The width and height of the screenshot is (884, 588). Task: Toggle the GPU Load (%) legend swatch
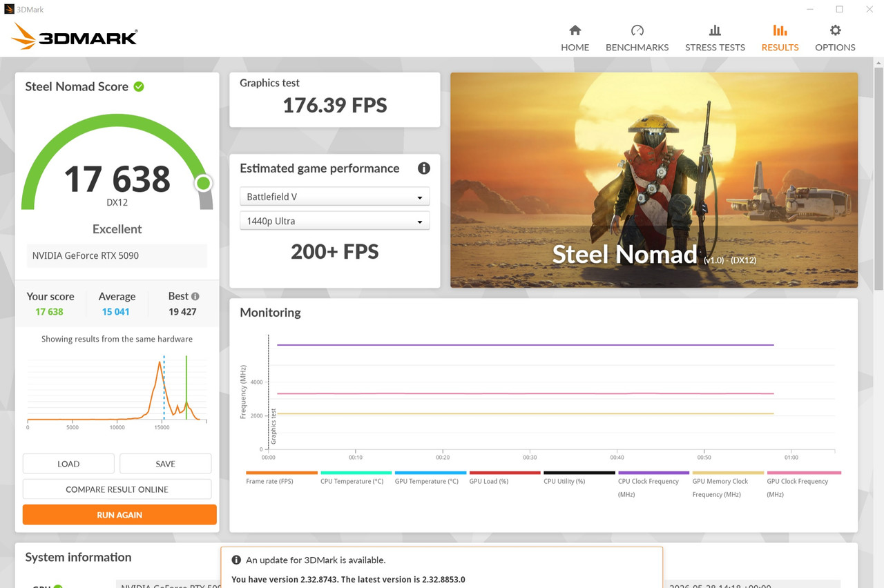505,473
